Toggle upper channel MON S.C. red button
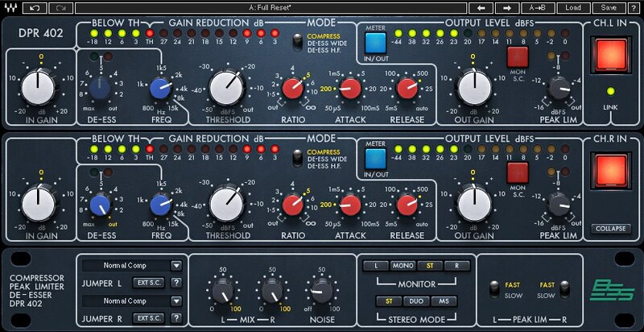 point(517,56)
